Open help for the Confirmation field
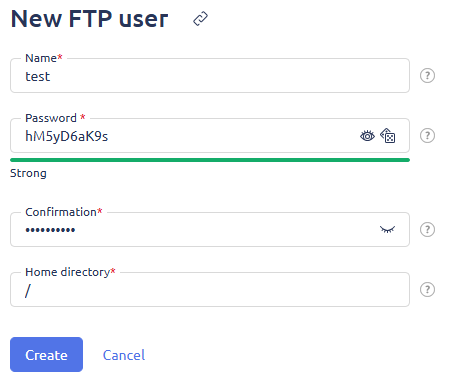This screenshot has width=451, height=391. pyautogui.click(x=427, y=230)
